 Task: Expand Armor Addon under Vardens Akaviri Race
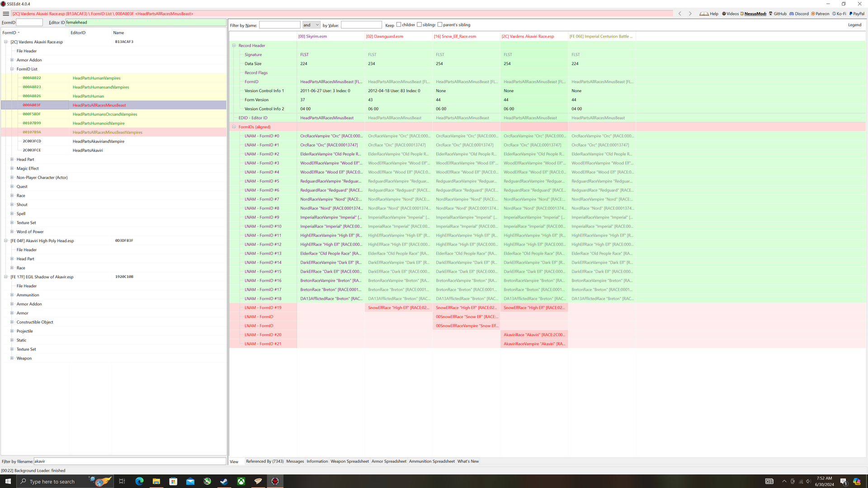coord(12,60)
